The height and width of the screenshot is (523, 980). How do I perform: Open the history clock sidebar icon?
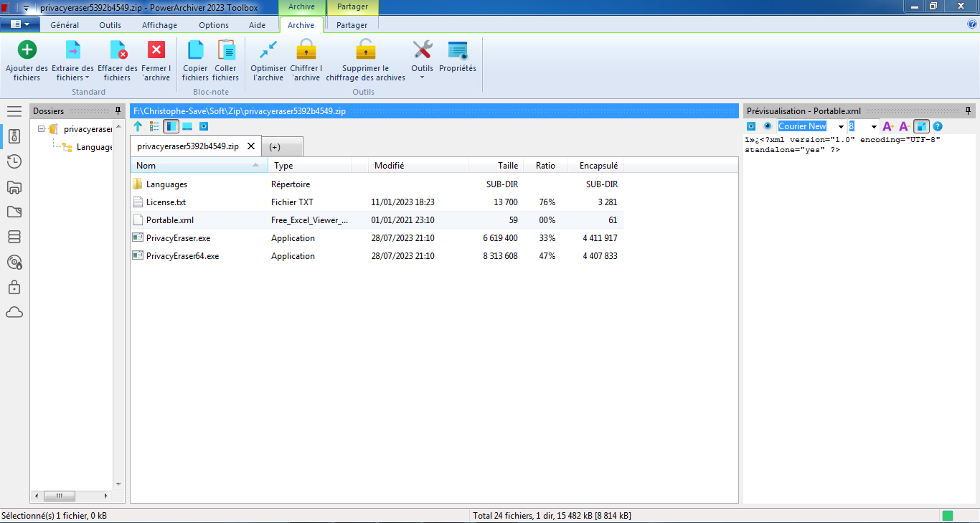14,161
